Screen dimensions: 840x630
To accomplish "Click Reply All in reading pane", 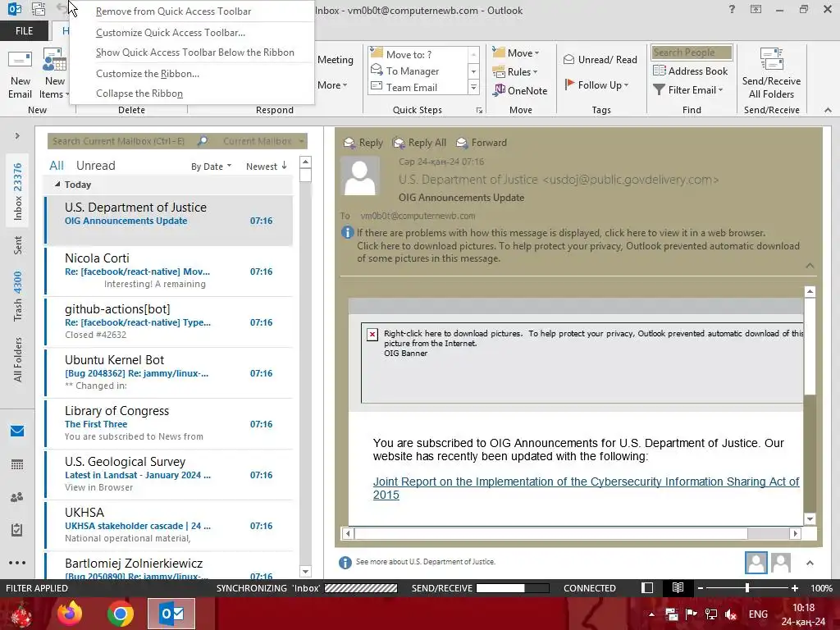I will [419, 143].
